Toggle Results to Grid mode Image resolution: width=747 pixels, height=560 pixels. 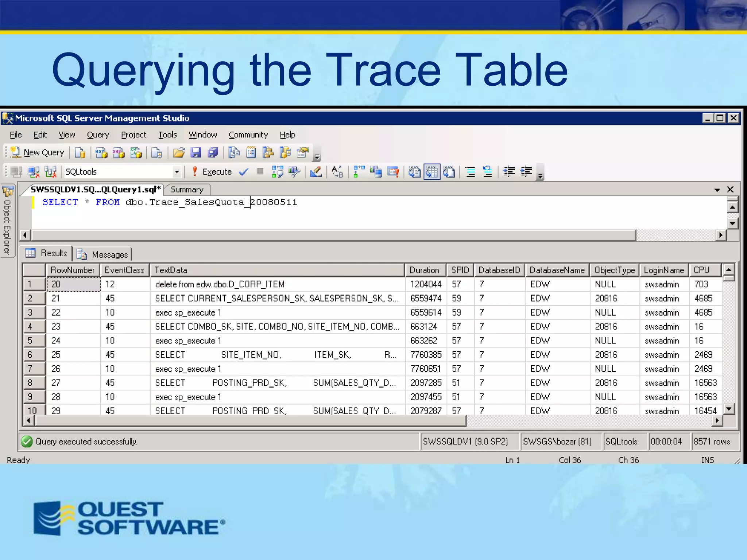pos(431,172)
